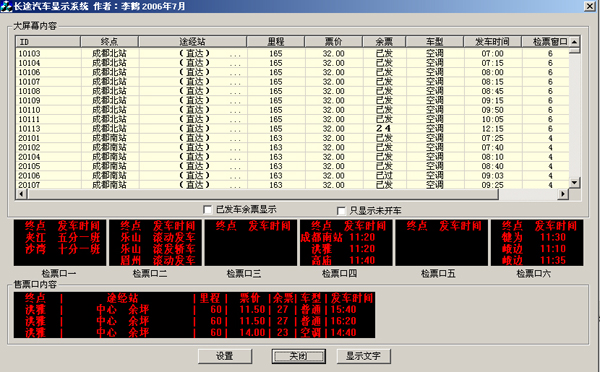Click the 检票口六 LED display panel
This screenshot has width=600, height=372.
coord(537,243)
